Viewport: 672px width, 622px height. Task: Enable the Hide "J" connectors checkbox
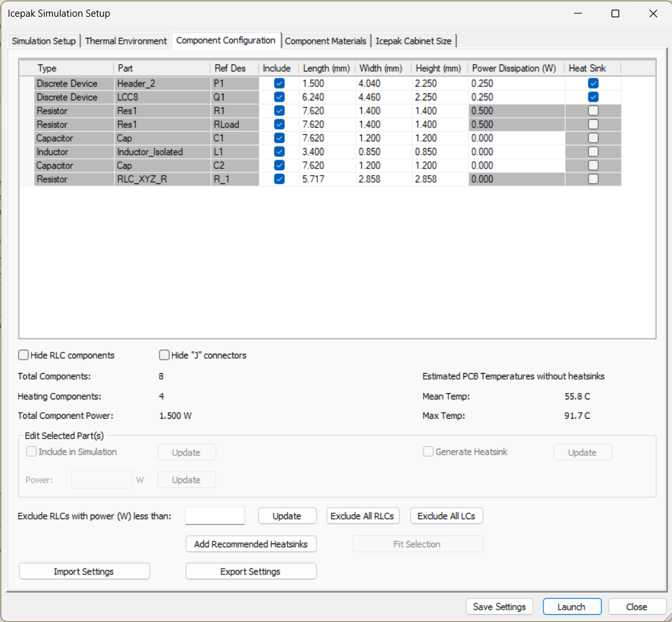click(164, 354)
